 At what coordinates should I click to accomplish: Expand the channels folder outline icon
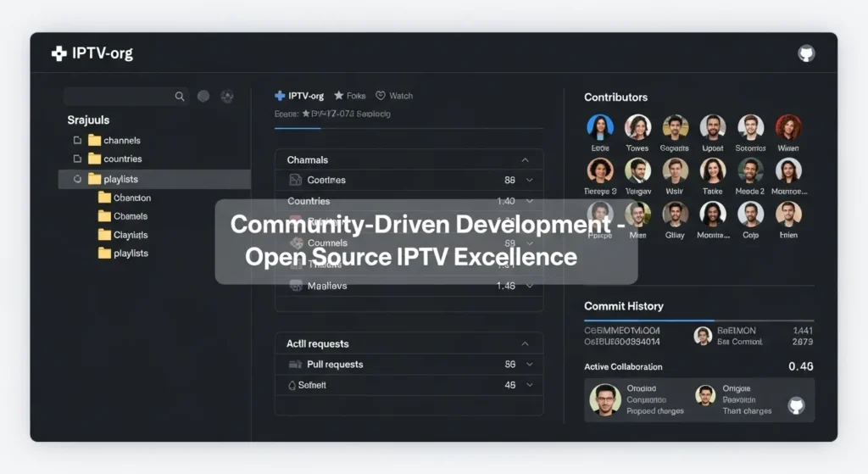pos(77,140)
